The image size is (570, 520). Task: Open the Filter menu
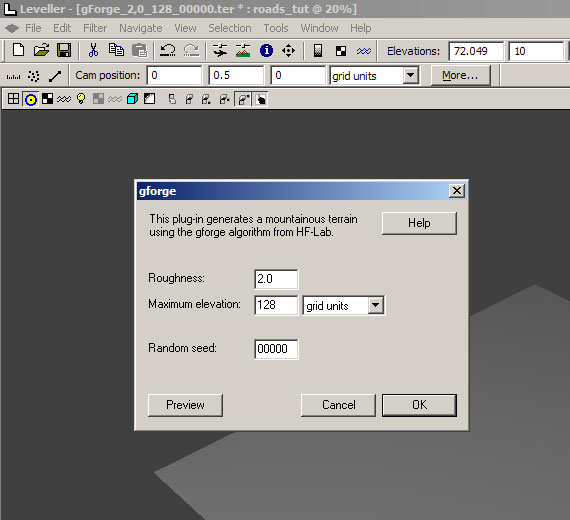click(x=95, y=28)
